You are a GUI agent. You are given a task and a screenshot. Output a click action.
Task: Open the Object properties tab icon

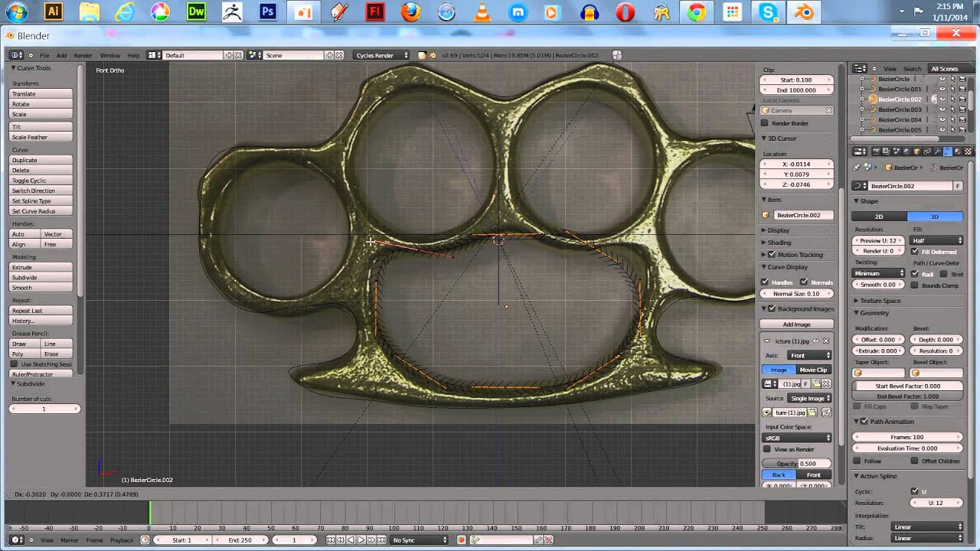point(916,151)
